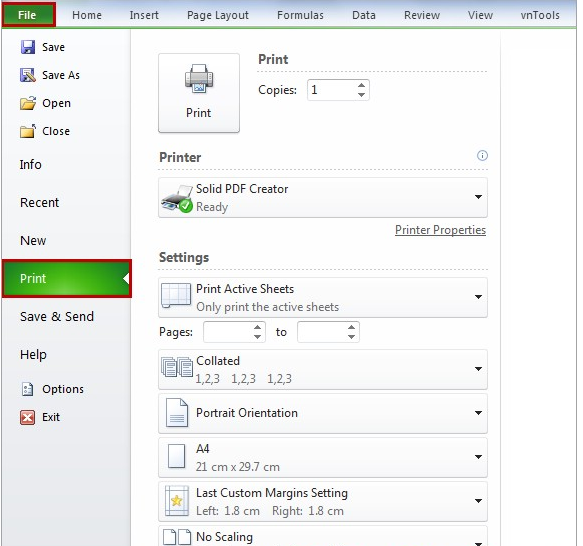The image size is (583, 546).
Task: Click the printer info icon
Action: [x=482, y=155]
